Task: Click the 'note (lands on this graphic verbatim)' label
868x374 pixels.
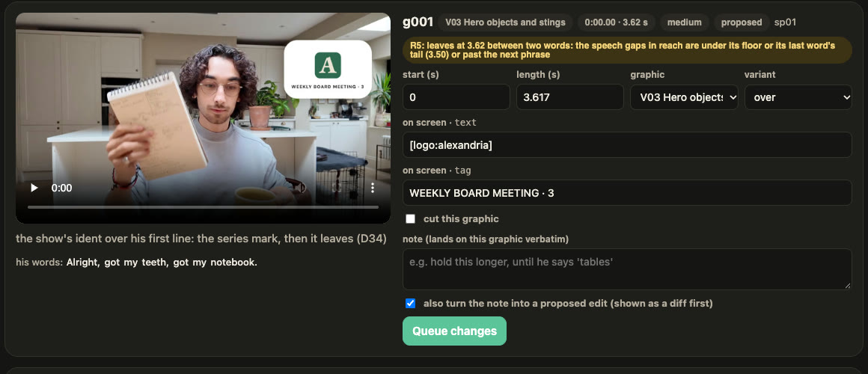Action: click(x=486, y=239)
